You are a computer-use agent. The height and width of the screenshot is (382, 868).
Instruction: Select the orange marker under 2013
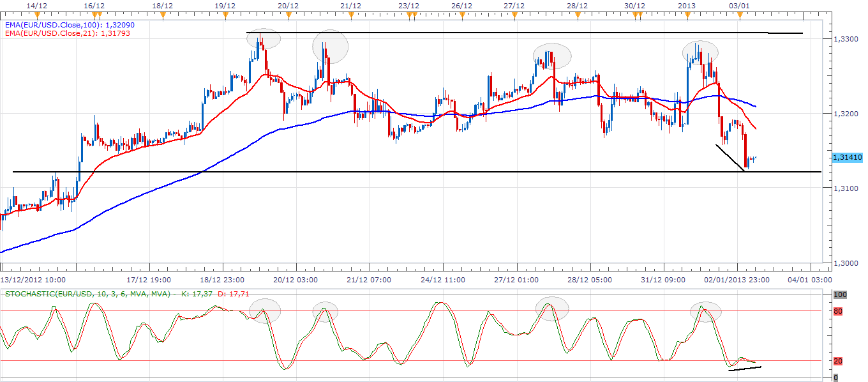pyautogui.click(x=686, y=14)
